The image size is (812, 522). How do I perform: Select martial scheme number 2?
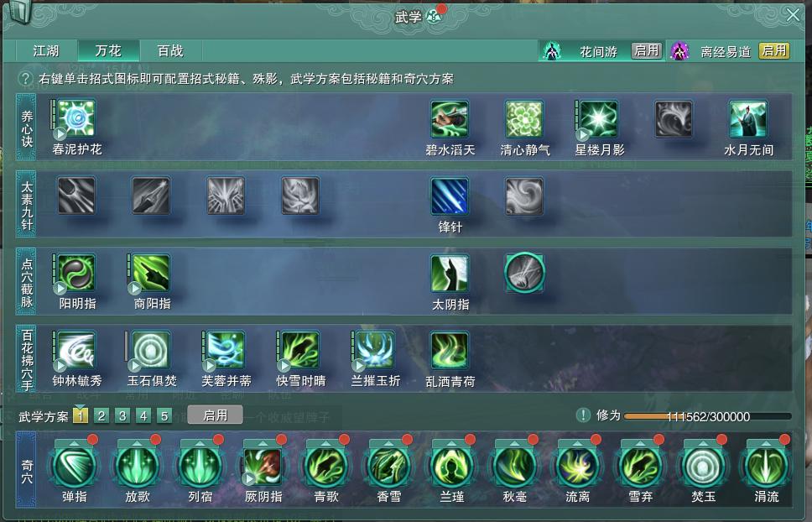101,416
